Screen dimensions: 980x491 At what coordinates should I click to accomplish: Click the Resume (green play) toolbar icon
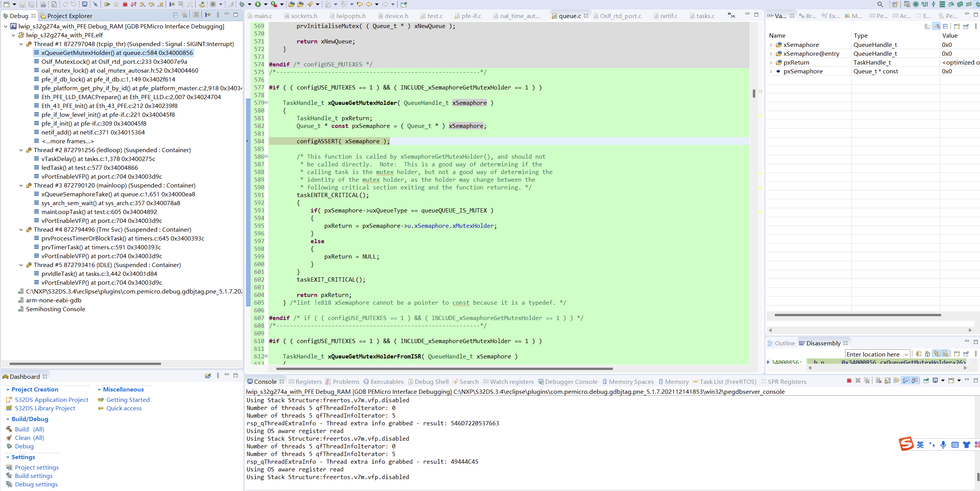click(x=108, y=4)
